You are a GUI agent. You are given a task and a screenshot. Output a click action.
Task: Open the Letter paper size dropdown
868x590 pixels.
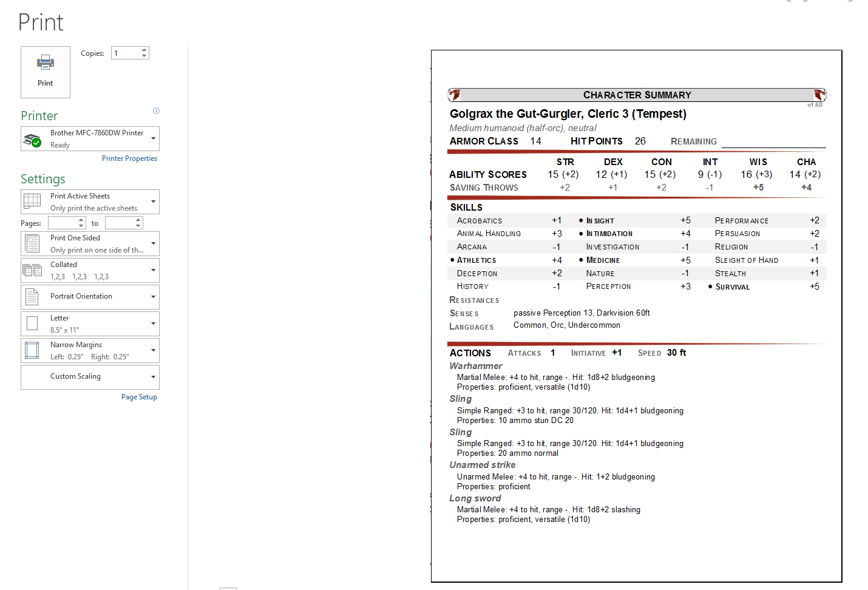coord(90,324)
